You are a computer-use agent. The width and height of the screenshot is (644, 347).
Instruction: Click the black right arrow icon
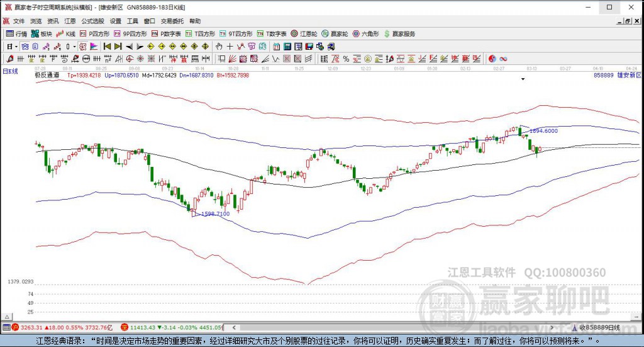(x=140, y=47)
